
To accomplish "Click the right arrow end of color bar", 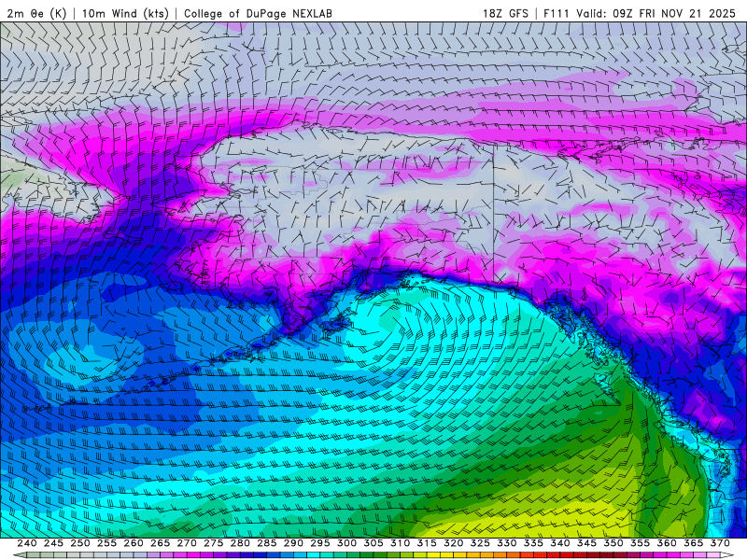I will 727,555.
